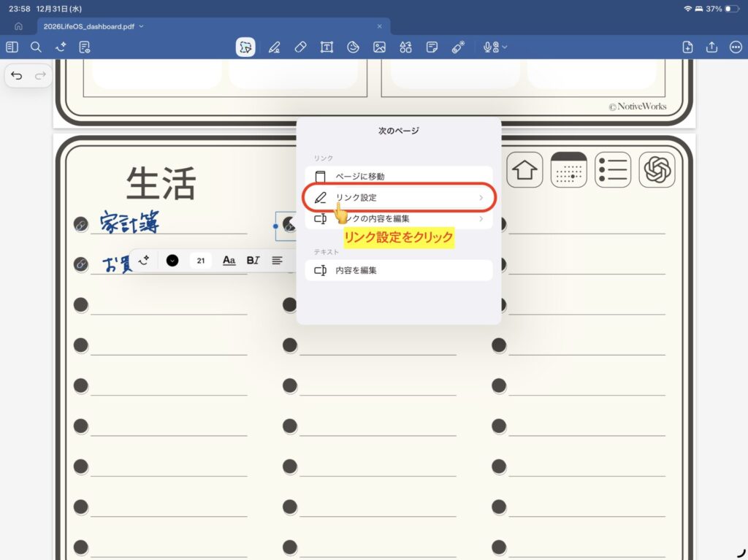
Task: Close the 2026LifeOS_dashboard.pdf tab
Action: coord(379,26)
